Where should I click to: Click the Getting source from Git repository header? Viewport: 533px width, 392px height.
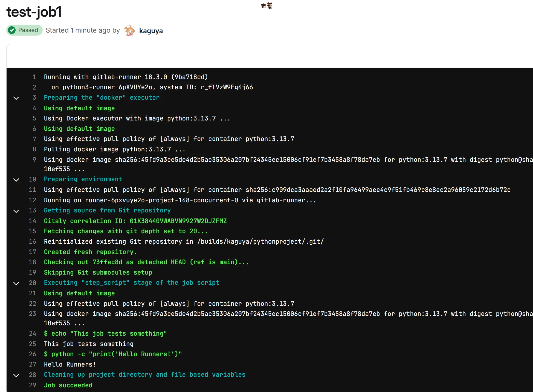tap(107, 211)
